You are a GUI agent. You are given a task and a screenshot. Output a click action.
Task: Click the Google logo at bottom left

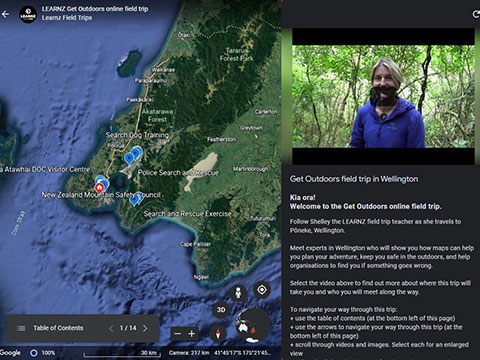(x=10, y=353)
